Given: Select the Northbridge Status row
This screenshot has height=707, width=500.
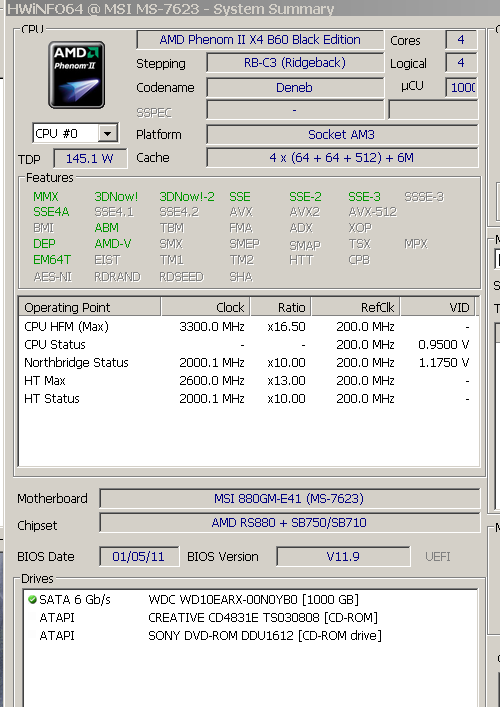Looking at the screenshot, I should click(x=248, y=363).
